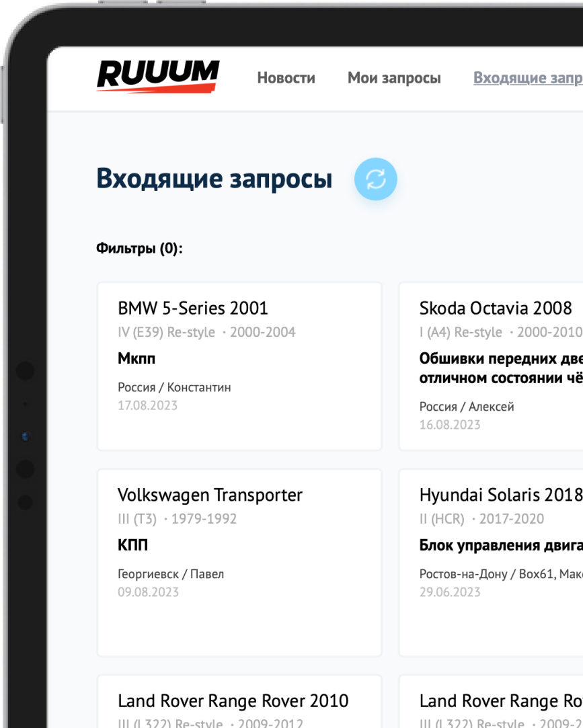This screenshot has height=728, width=583.
Task: Go to Мои запросы
Action: click(x=394, y=78)
